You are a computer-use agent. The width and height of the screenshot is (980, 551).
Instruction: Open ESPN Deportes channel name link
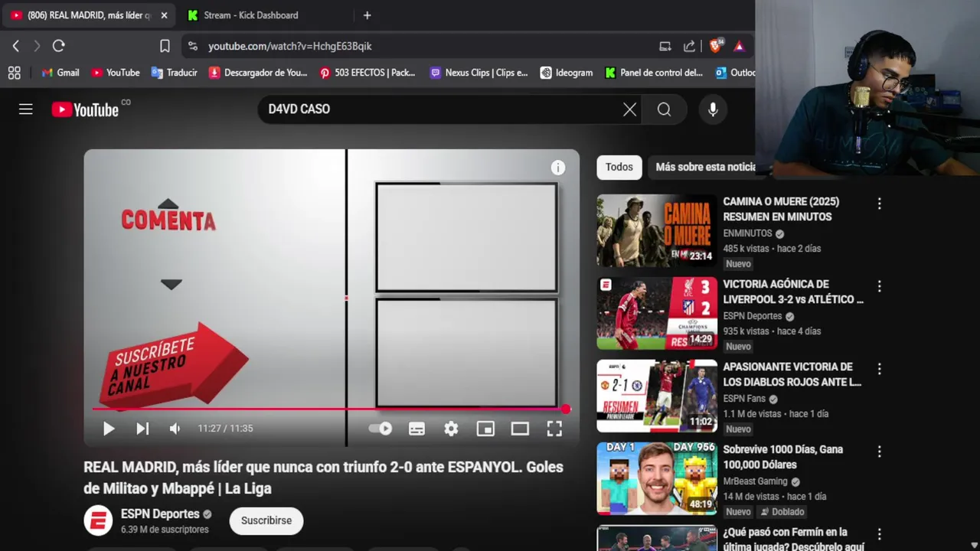160,514
